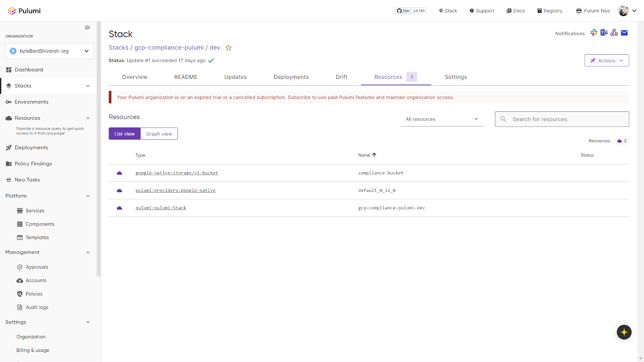Favorite this stack with the star icon
The width and height of the screenshot is (644, 362).
click(229, 47)
